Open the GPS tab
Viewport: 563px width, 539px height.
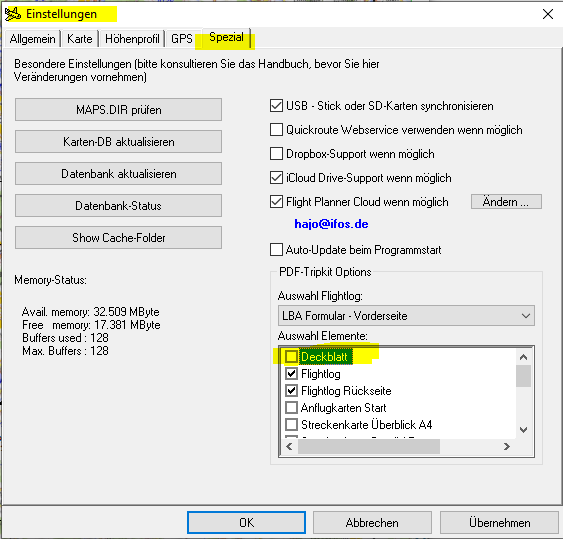pos(182,39)
